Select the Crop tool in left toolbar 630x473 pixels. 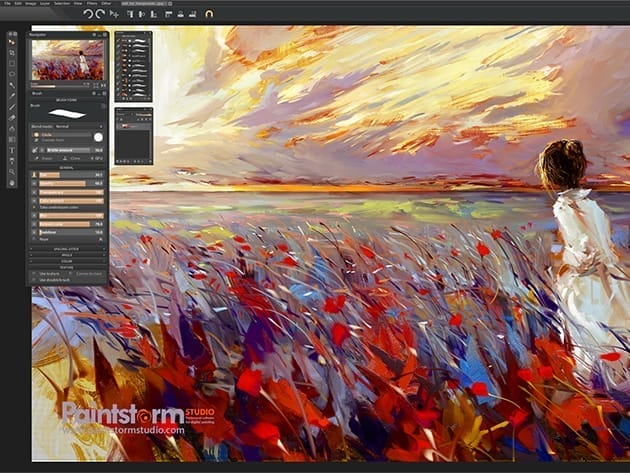[x=12, y=51]
